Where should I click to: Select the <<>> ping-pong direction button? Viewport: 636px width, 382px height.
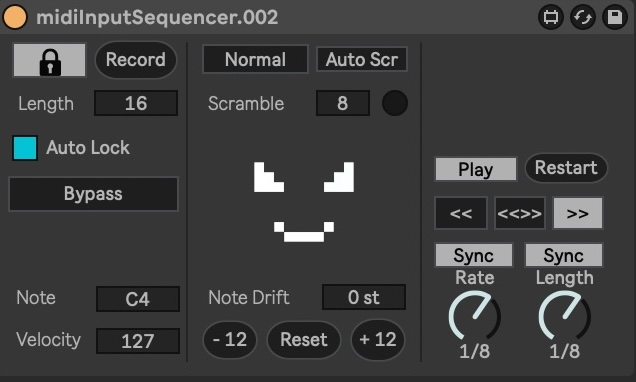click(x=520, y=213)
